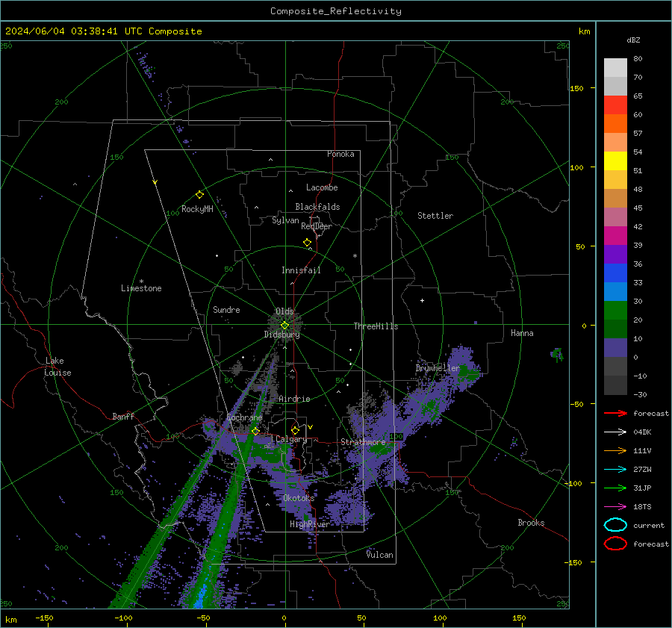Click the Olds town label
Viewport: 672px width, 628px height.
pos(284,311)
